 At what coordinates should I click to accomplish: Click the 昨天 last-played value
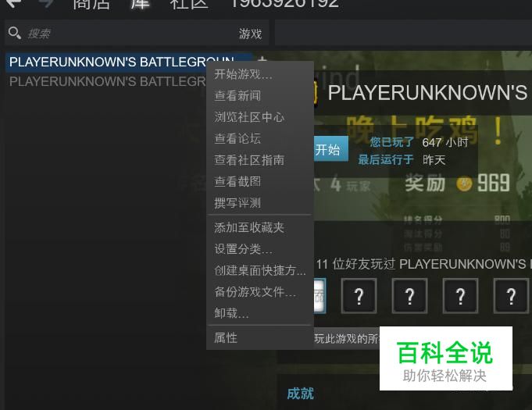coord(434,160)
